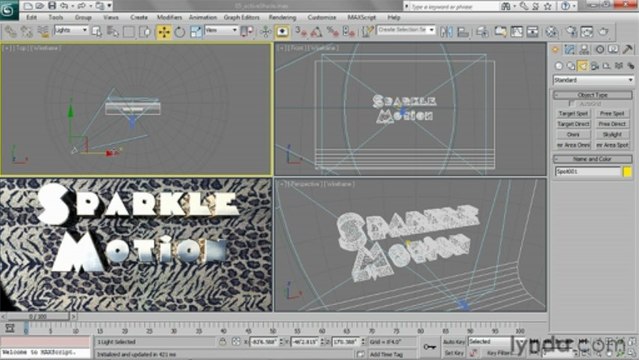
Task: Open the Material Editor icon
Action: [551, 32]
